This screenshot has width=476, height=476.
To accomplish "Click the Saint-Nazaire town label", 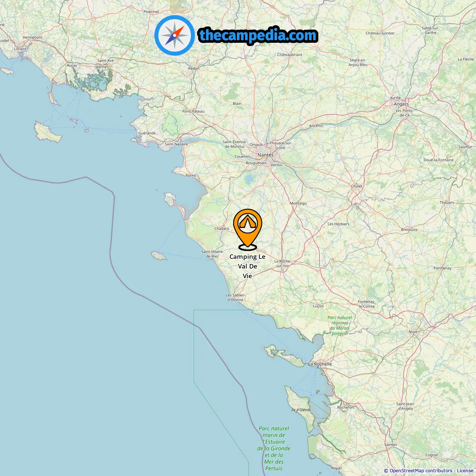I will 176,144.
